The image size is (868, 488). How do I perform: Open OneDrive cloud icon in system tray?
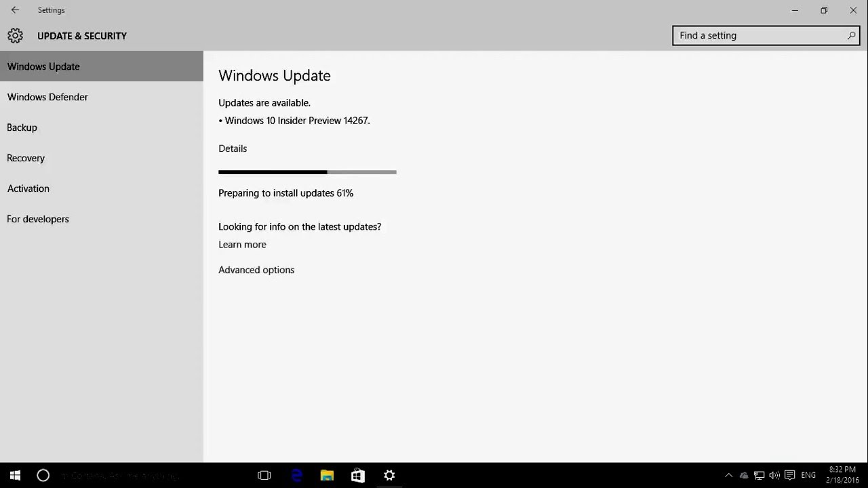click(x=744, y=475)
